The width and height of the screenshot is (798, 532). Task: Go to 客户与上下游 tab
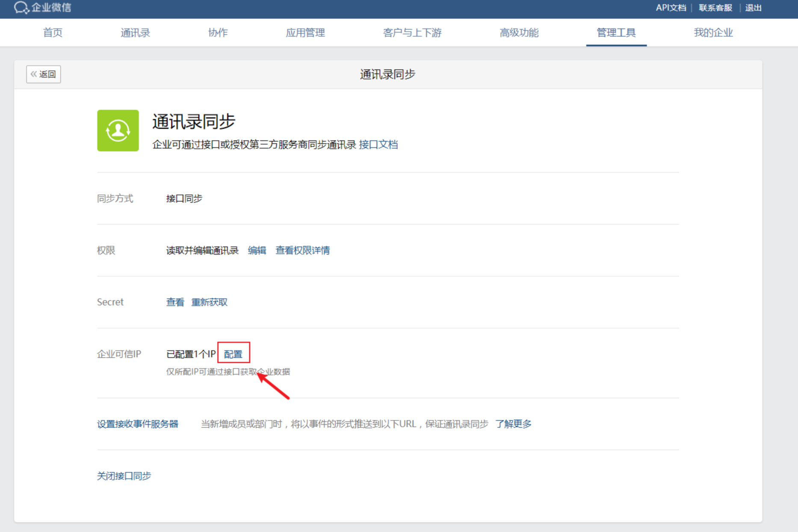(x=412, y=33)
